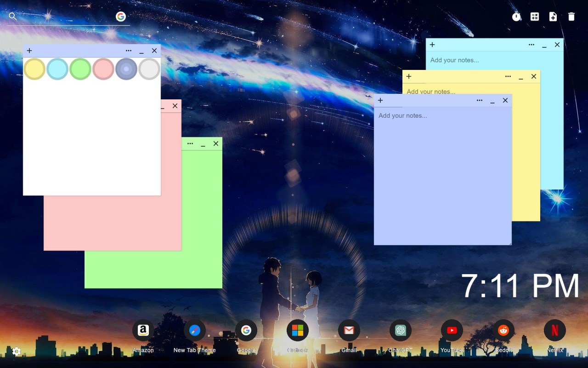Open options menu on purple note
Image resolution: width=588 pixels, height=368 pixels.
[480, 100]
